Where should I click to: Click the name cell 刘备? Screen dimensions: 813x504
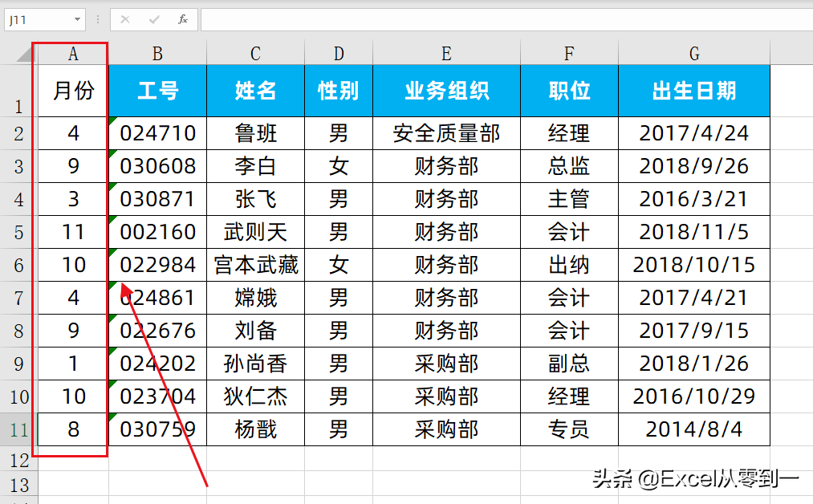(x=256, y=331)
